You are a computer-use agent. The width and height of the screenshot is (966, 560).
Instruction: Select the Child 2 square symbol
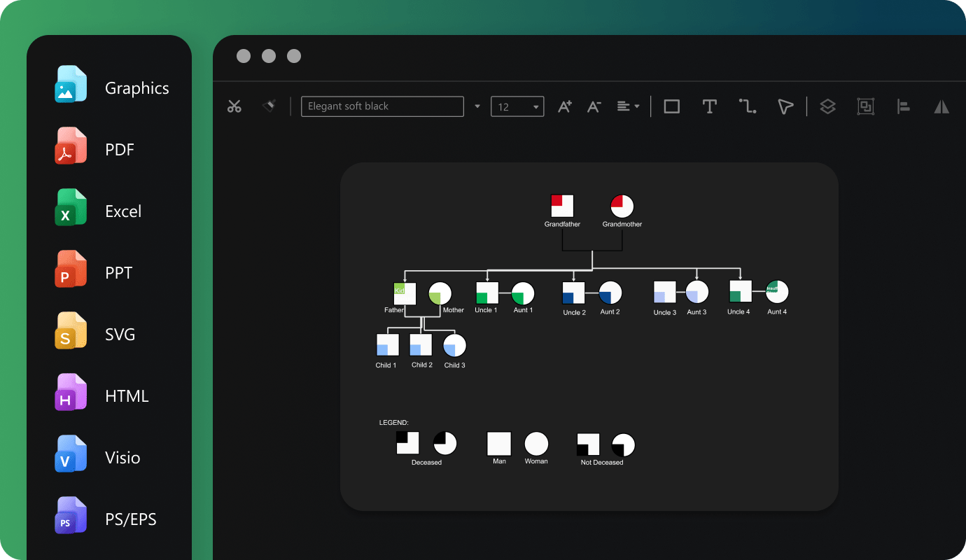point(421,345)
